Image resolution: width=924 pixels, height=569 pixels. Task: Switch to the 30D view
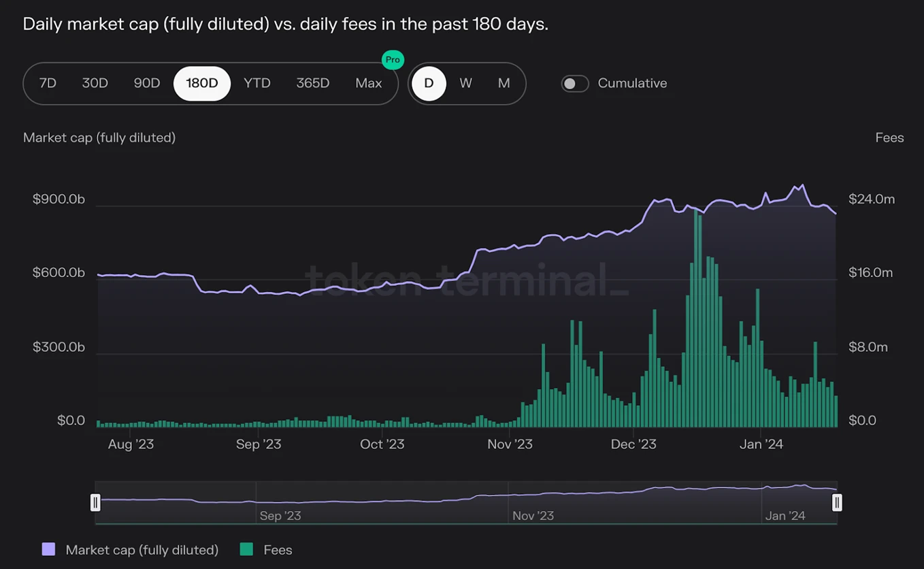coord(95,82)
